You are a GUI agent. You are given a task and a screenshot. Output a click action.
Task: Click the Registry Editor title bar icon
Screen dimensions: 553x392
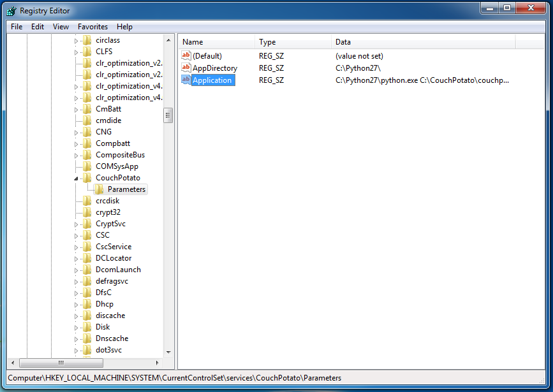pyautogui.click(x=11, y=11)
